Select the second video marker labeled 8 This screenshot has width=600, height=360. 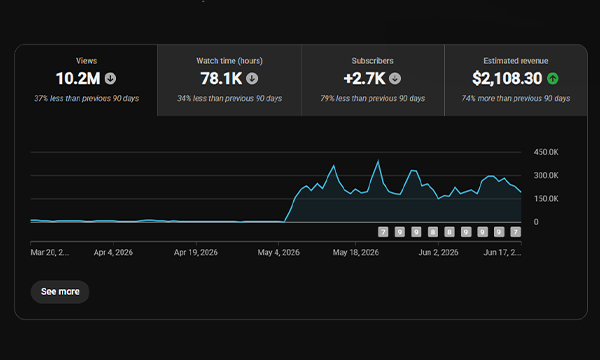coord(449,232)
